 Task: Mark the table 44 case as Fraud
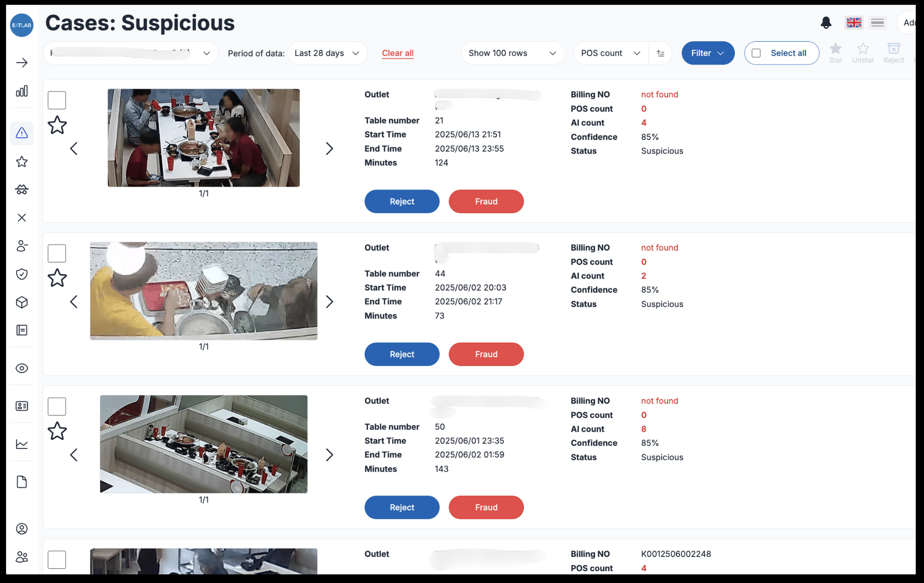pos(486,354)
